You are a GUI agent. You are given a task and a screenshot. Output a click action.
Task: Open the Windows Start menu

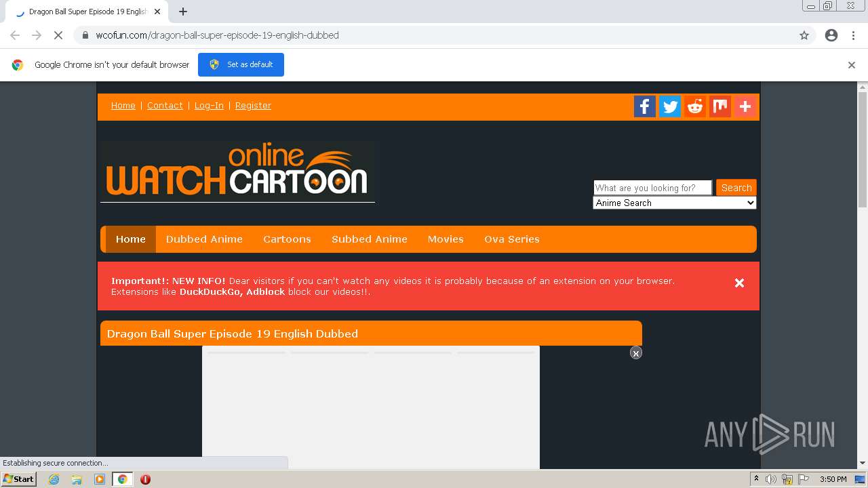pyautogui.click(x=18, y=479)
